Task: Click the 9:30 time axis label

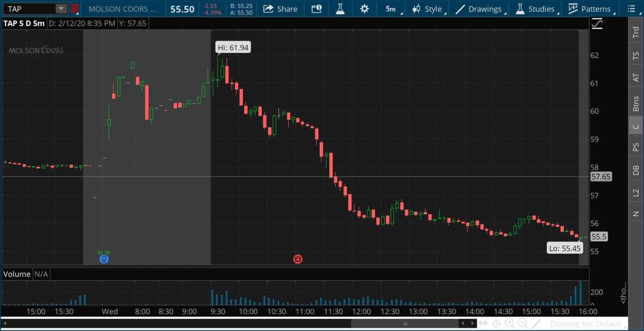Action: pyautogui.click(x=218, y=311)
